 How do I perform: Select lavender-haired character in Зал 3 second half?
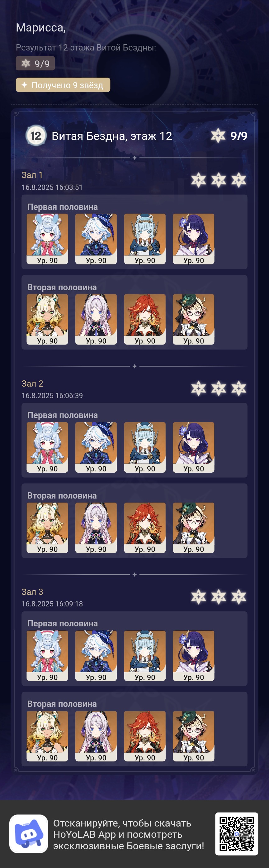click(x=96, y=736)
